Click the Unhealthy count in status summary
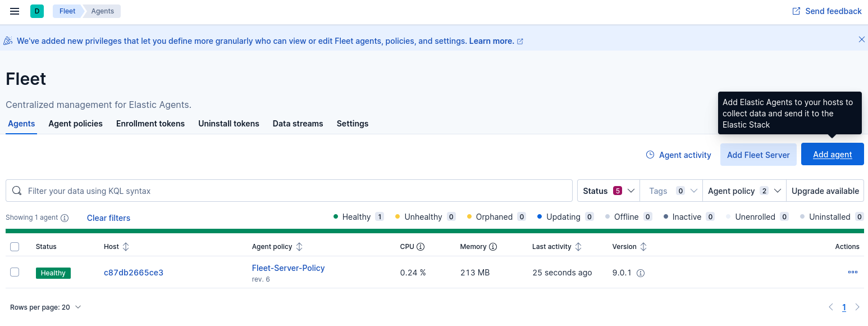The width and height of the screenshot is (868, 326). pos(451,217)
